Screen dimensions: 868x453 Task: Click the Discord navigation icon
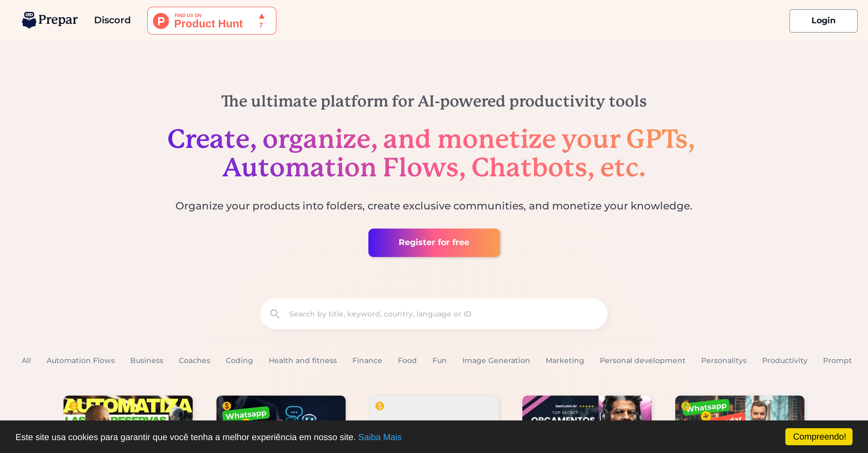click(110, 21)
